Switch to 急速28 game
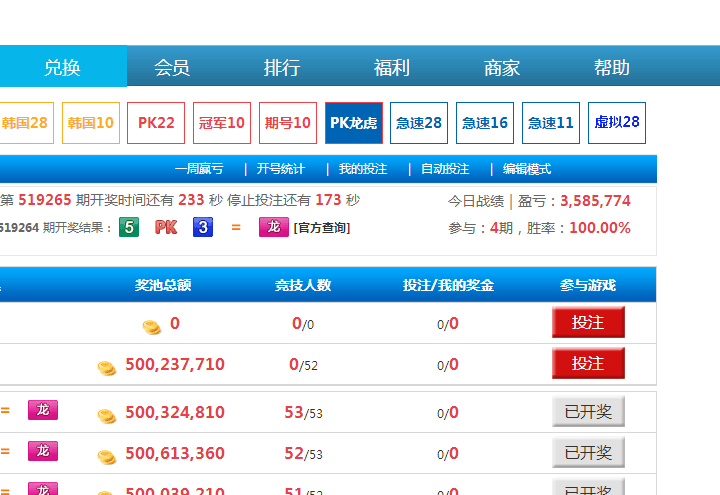Viewport: 720px width, 495px height. [419, 123]
